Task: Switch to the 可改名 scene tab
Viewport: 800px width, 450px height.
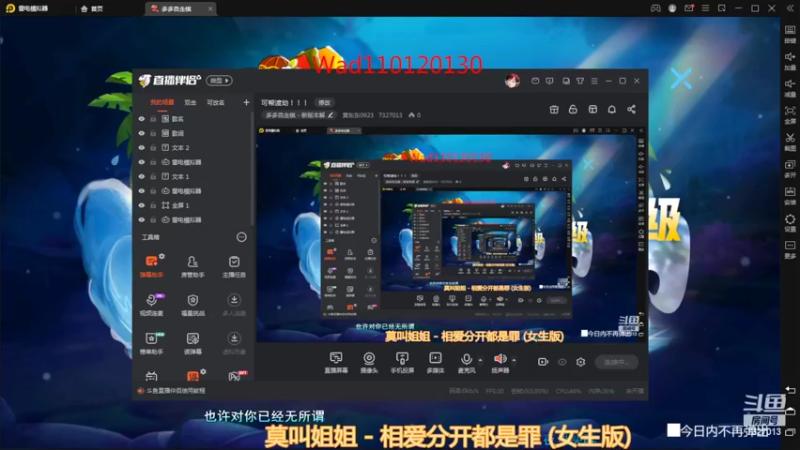Action: (215, 103)
